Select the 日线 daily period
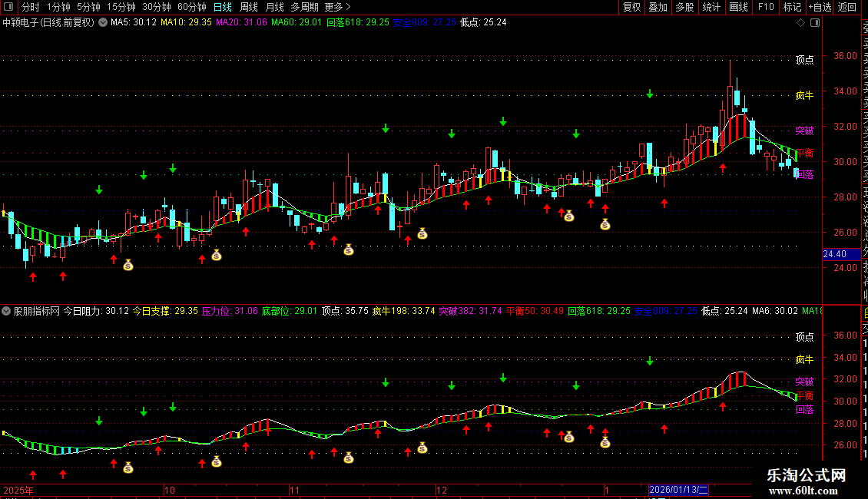The height and width of the screenshot is (499, 868). pyautogui.click(x=223, y=7)
